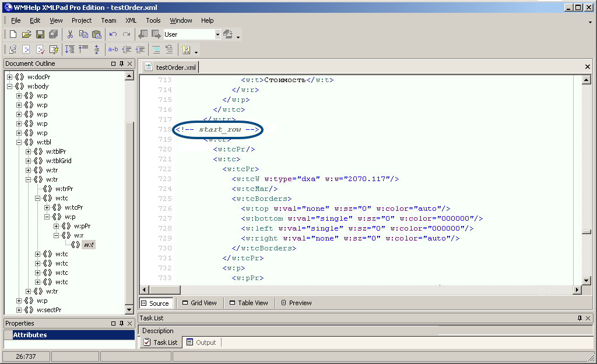Click the New document icon
This screenshot has width=597, height=364.
13,34
